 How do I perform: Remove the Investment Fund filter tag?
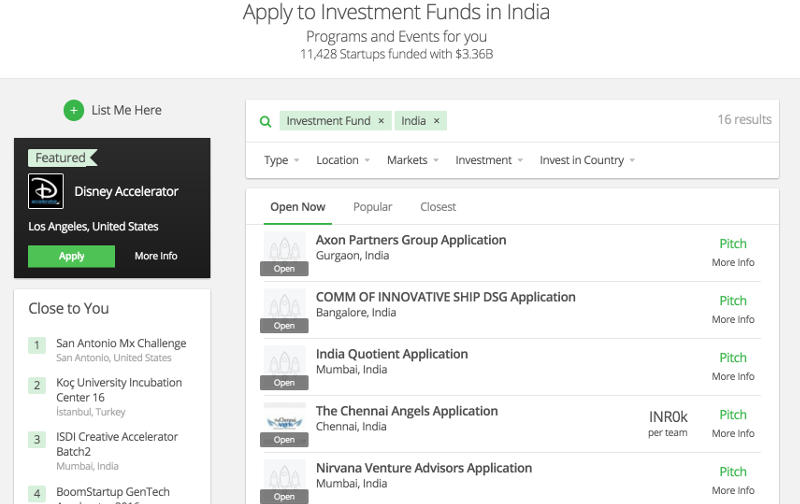pyautogui.click(x=381, y=121)
